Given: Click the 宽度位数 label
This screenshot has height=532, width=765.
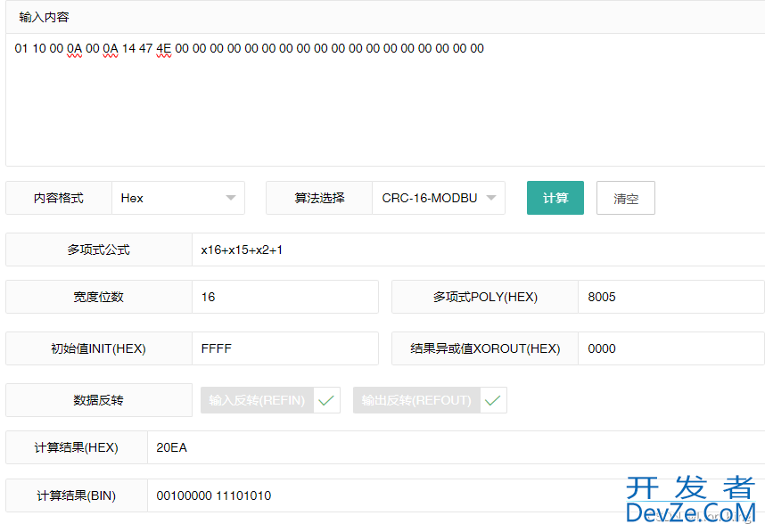Looking at the screenshot, I should click(99, 297).
